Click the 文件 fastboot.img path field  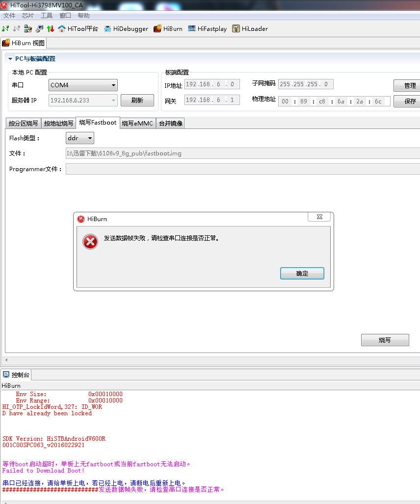pyautogui.click(x=243, y=153)
